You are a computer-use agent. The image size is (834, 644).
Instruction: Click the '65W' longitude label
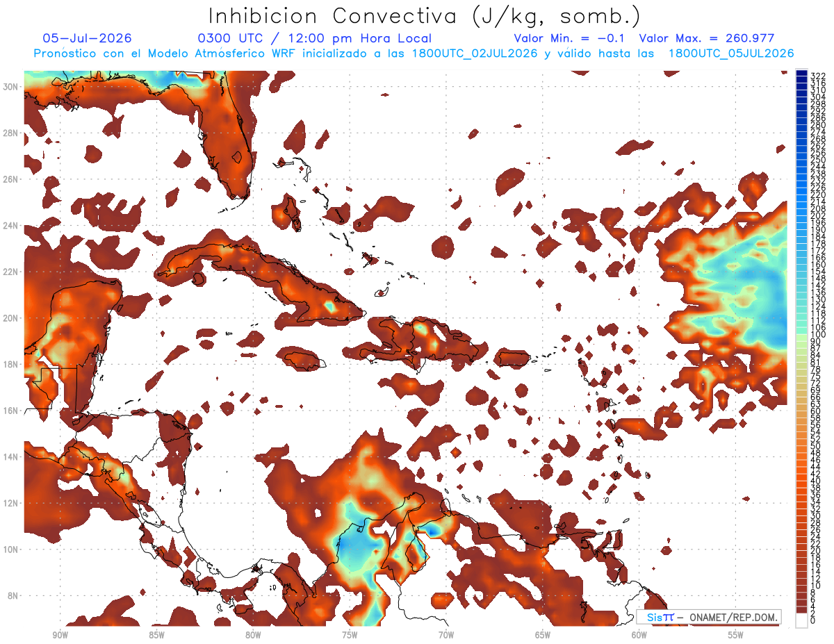[x=543, y=635]
